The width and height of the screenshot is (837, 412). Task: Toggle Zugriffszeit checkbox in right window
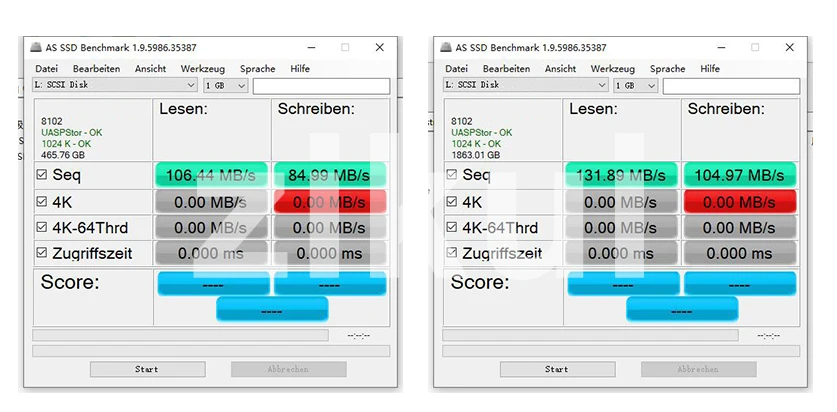coord(452,252)
